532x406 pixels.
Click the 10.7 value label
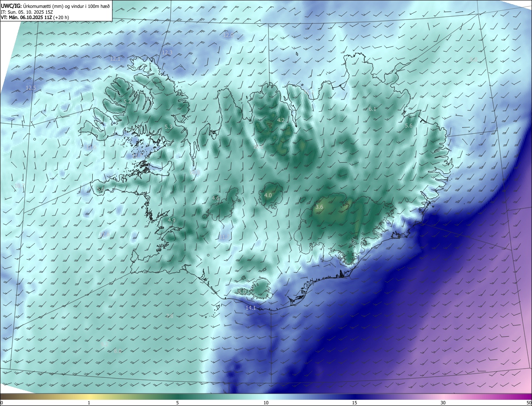pyautogui.click(x=20, y=185)
